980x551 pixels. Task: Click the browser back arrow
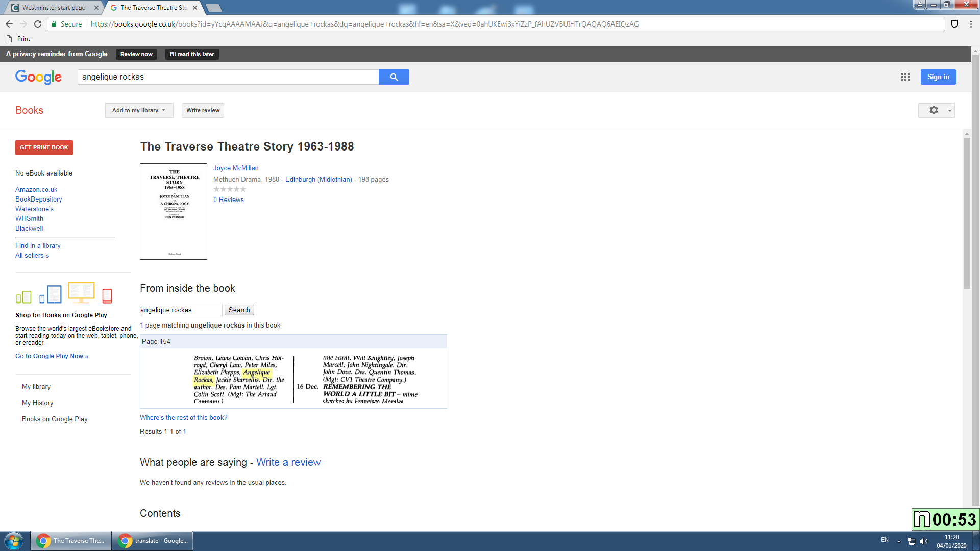click(9, 24)
